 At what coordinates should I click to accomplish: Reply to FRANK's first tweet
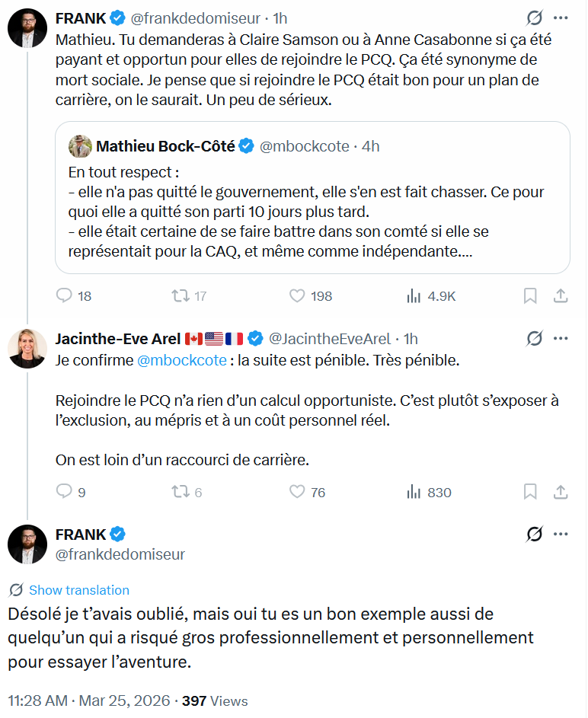pyautogui.click(x=65, y=295)
